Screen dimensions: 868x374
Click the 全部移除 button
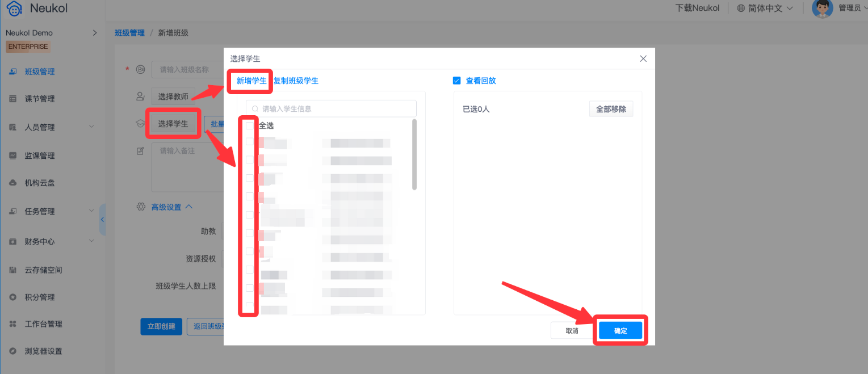pos(611,109)
